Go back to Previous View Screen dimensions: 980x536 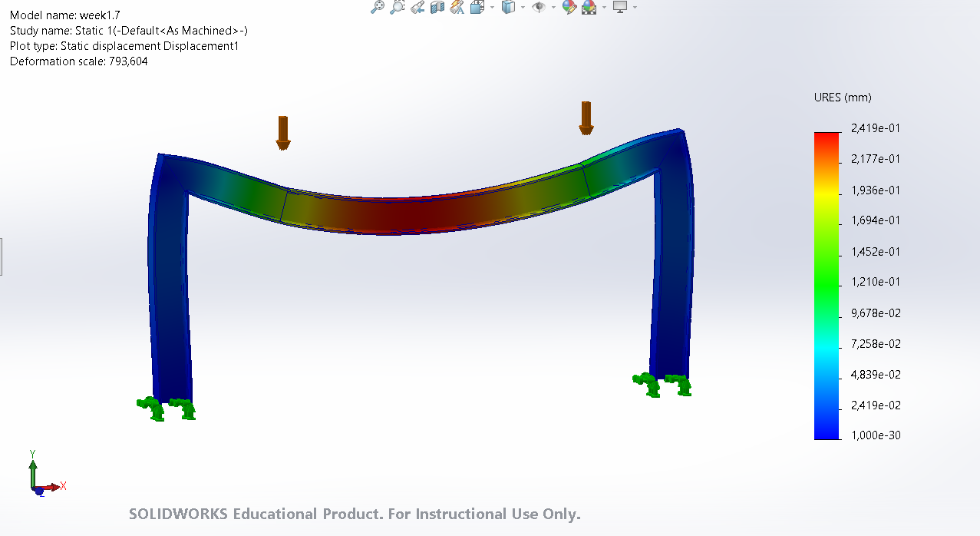417,7
